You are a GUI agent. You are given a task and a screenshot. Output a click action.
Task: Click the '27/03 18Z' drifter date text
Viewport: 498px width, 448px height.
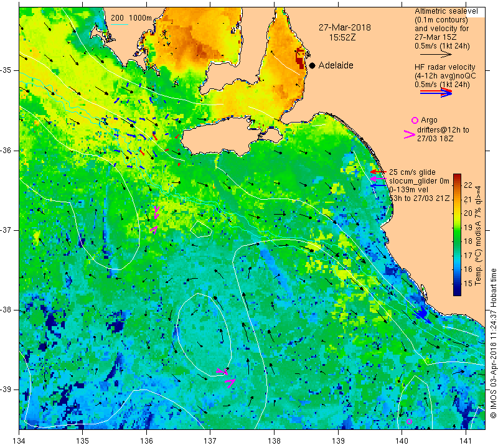pos(435,139)
